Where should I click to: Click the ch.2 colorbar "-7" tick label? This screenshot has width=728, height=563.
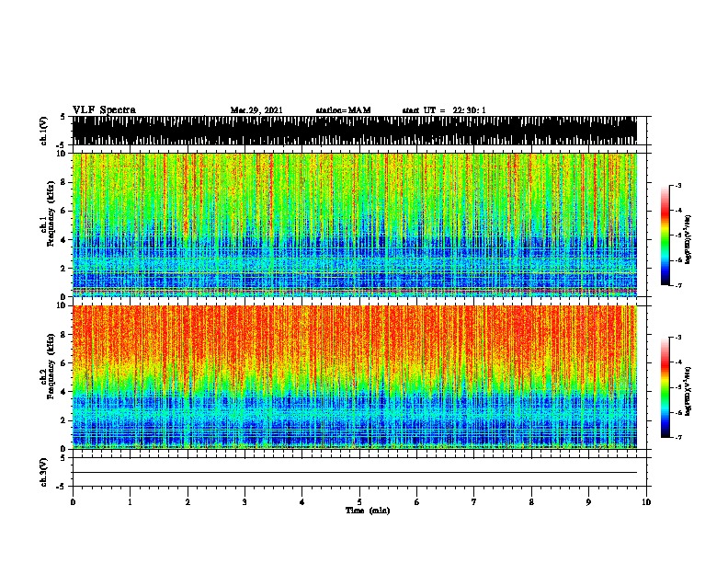pos(678,438)
